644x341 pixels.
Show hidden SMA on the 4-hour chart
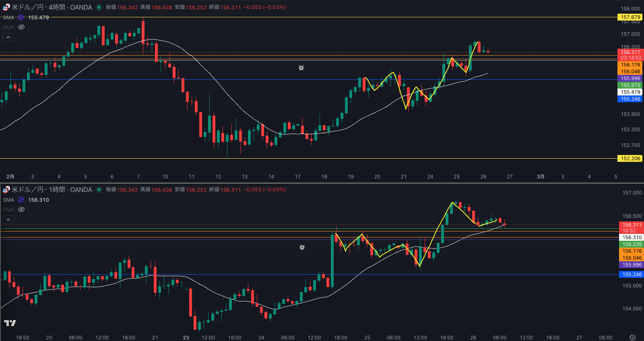[x=21, y=27]
